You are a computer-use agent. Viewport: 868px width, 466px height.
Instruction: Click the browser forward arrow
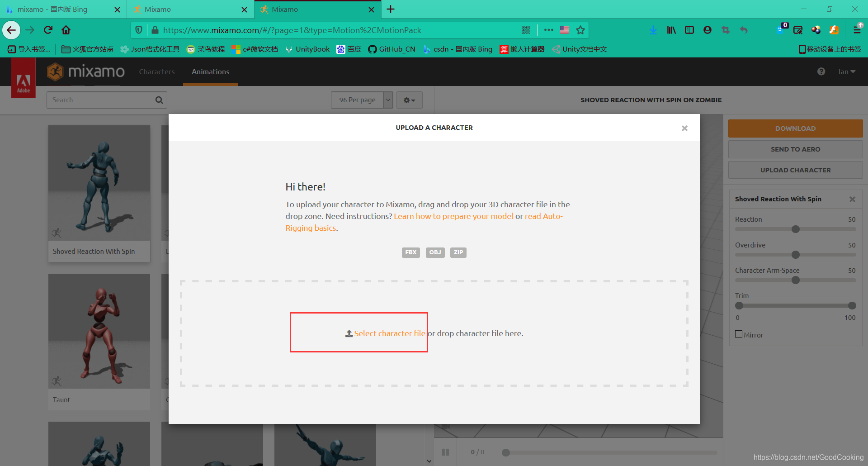[30, 30]
